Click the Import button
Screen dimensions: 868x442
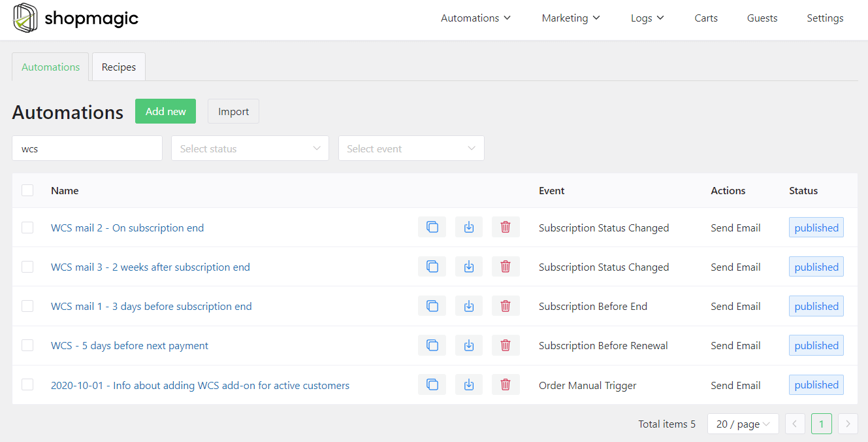(x=233, y=111)
